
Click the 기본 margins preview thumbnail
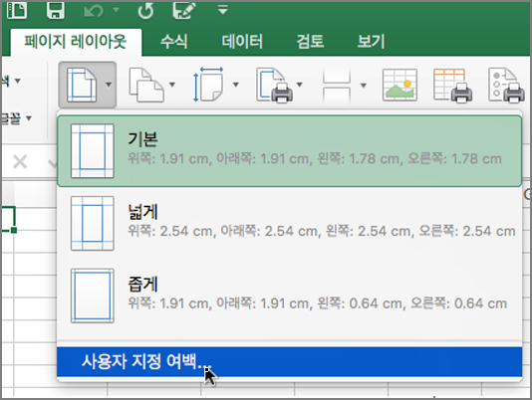coord(93,151)
